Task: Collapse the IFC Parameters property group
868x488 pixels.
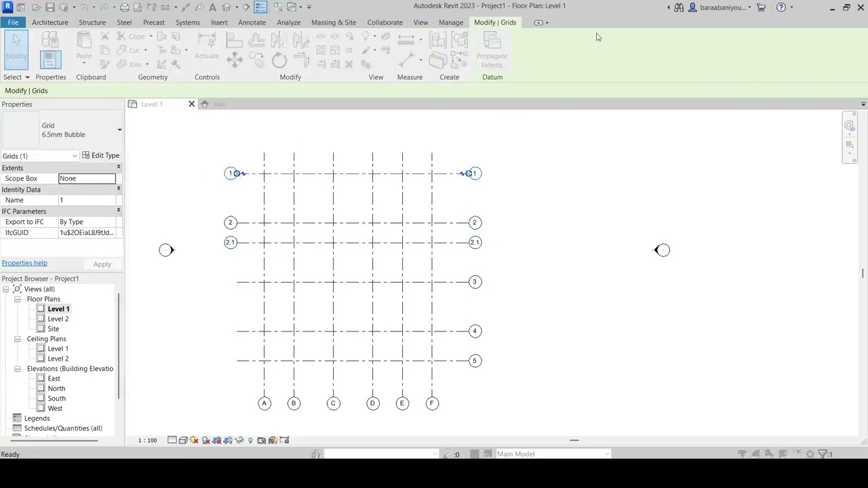Action: 118,211
